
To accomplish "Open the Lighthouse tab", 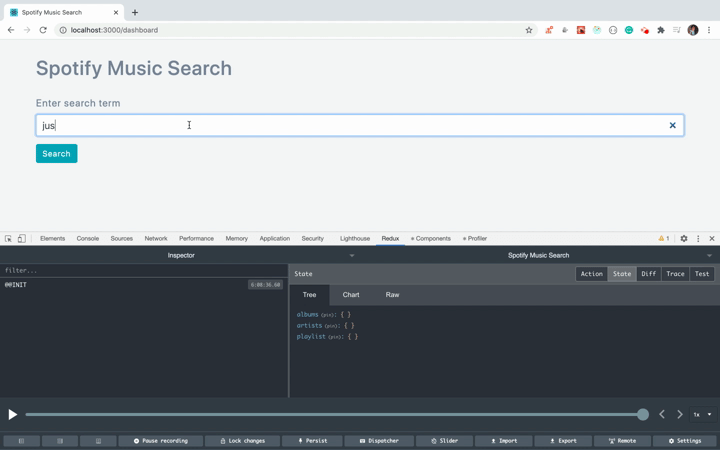I will [x=354, y=238].
